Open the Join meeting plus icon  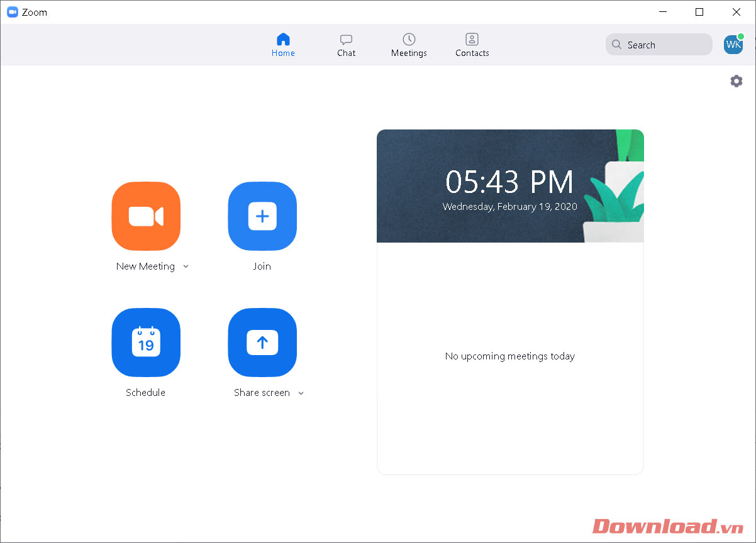pyautogui.click(x=262, y=216)
